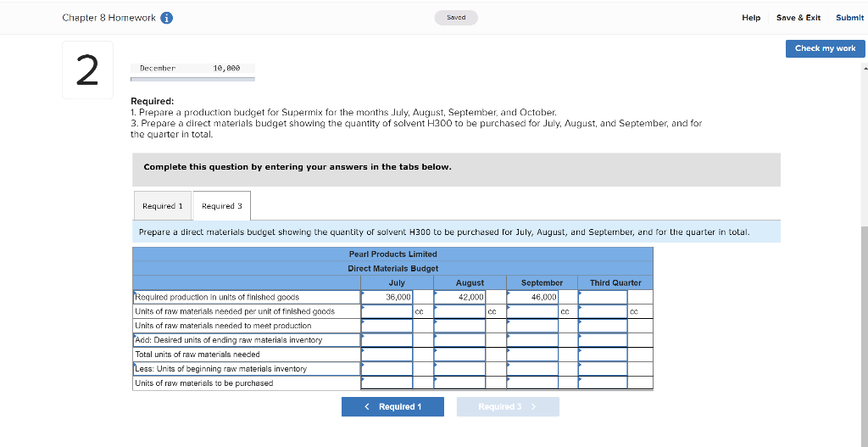Click July required production field 36,000
Viewport: 868px width, 447px height.
click(387, 297)
